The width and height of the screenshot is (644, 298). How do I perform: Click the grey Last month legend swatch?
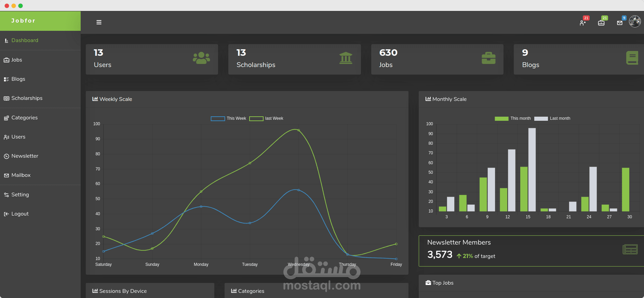[x=541, y=119]
